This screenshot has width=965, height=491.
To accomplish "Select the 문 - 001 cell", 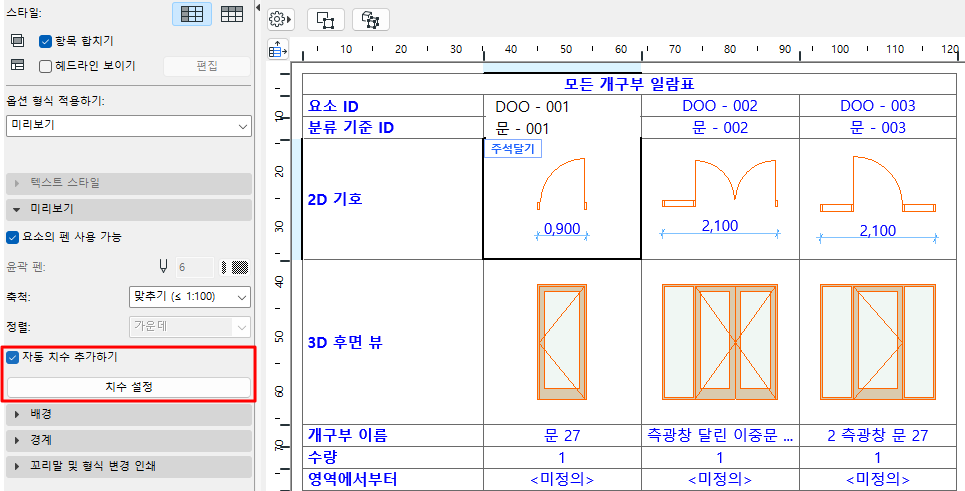I will pos(562,128).
